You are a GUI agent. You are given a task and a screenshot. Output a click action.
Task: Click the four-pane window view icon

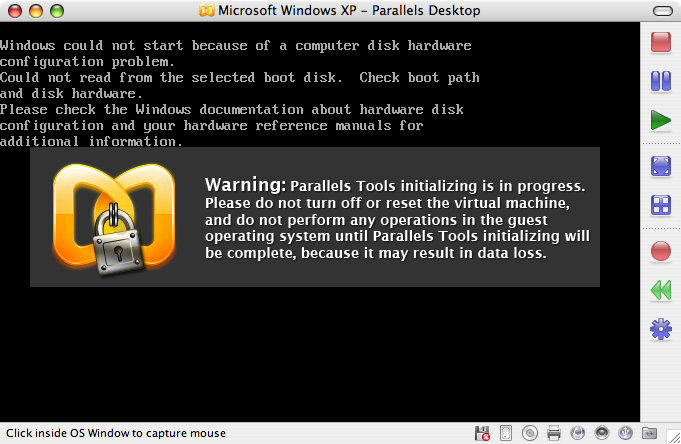click(x=661, y=205)
